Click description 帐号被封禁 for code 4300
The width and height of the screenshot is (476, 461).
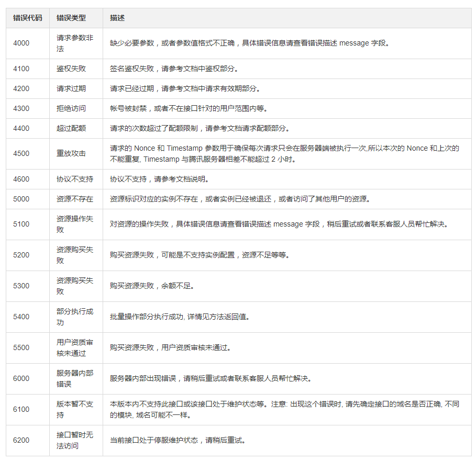click(x=189, y=108)
